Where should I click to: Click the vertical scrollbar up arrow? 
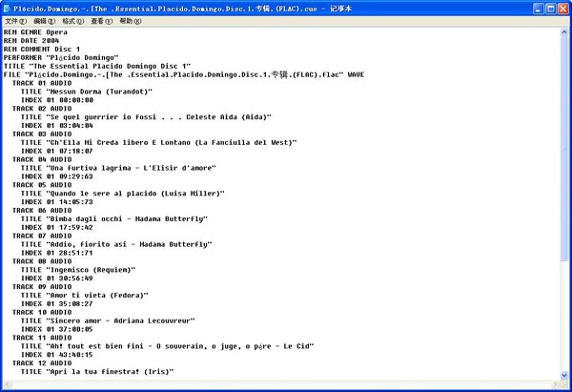tap(564, 32)
